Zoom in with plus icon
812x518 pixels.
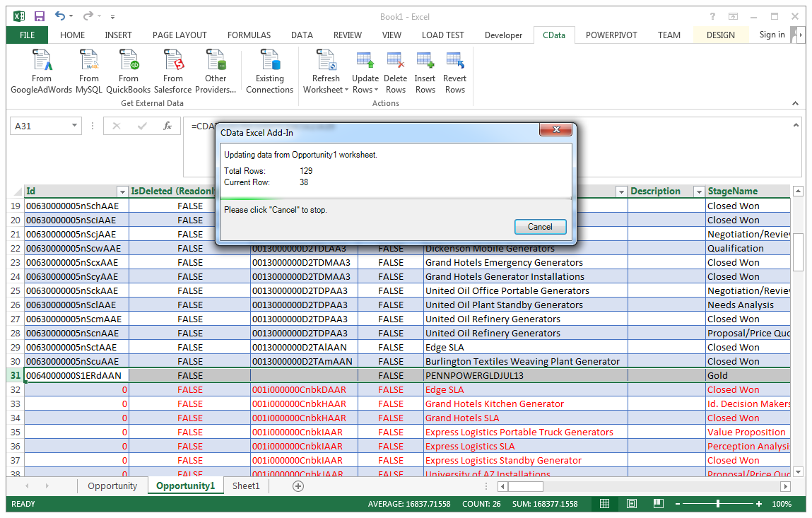tap(759, 504)
